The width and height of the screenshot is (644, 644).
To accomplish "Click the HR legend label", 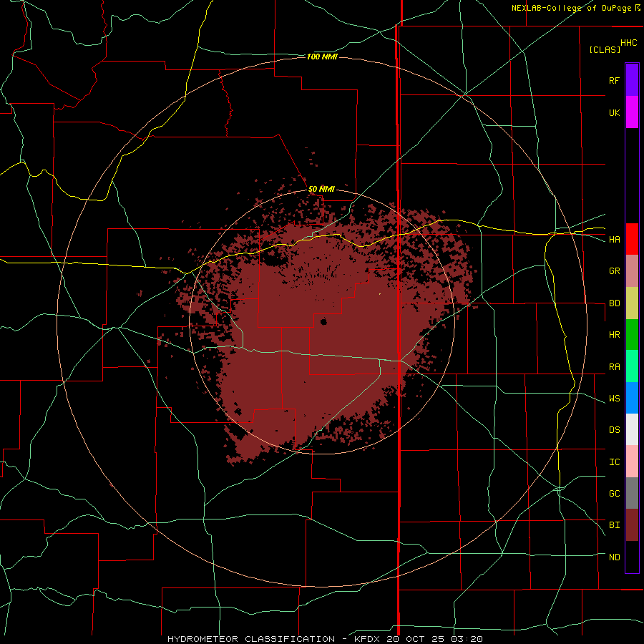I will pyautogui.click(x=614, y=335).
